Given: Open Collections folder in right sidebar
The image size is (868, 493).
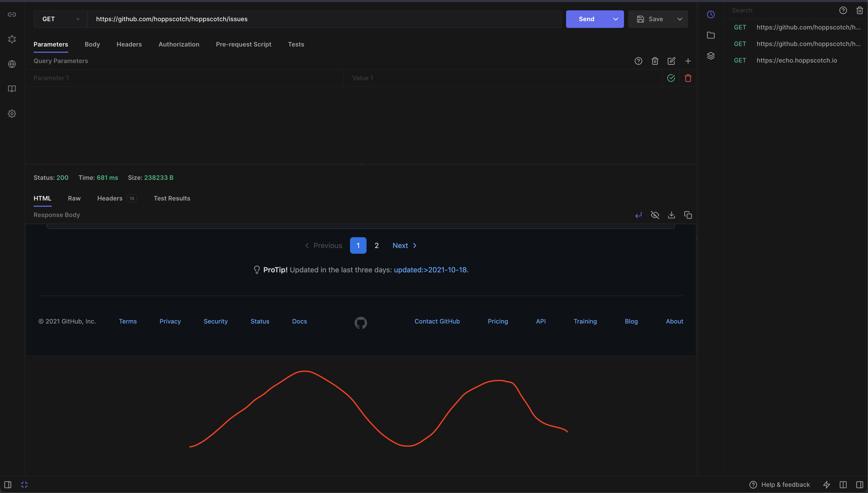Looking at the screenshot, I should point(711,35).
